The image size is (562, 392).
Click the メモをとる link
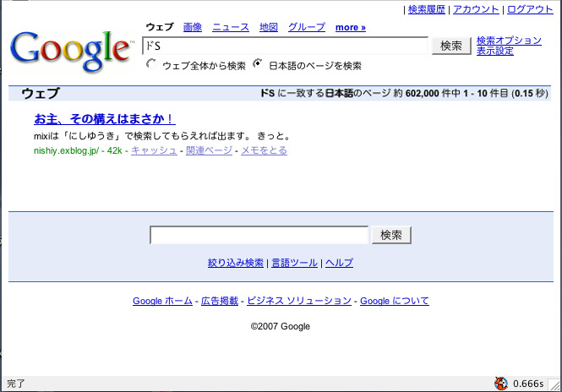pos(264,150)
